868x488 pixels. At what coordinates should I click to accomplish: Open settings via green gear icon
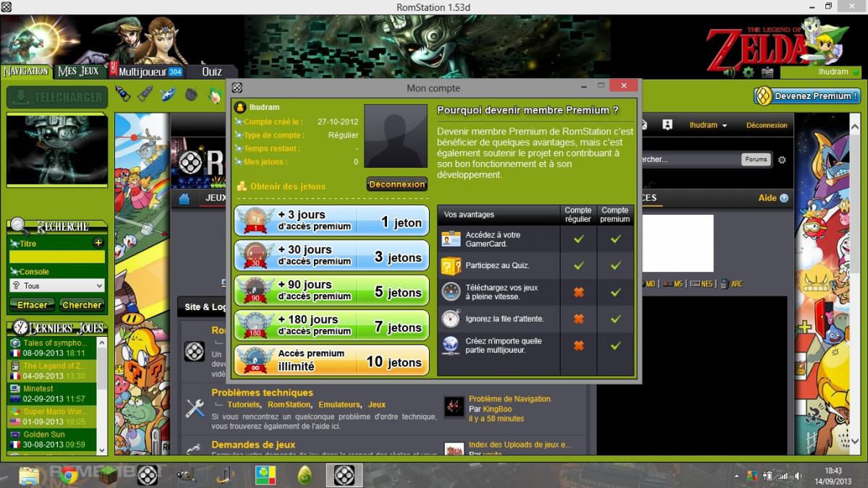tap(748, 72)
